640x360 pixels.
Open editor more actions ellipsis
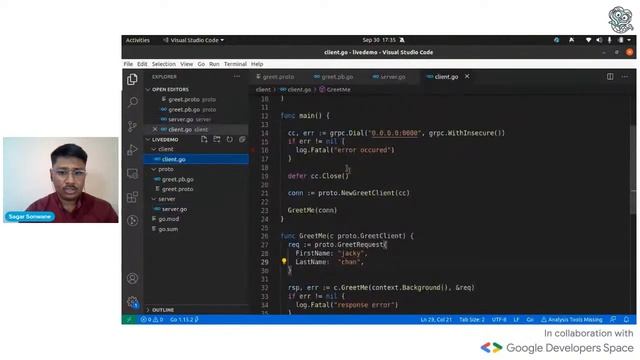pyautogui.click(x=624, y=76)
